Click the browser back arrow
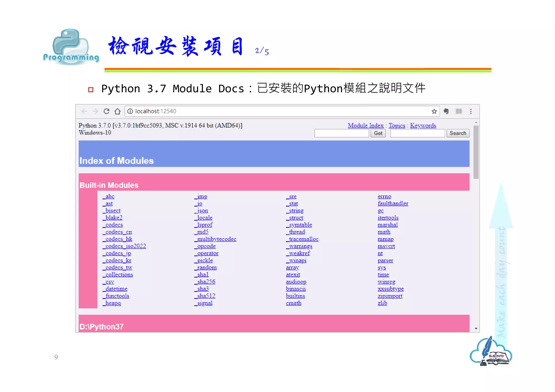The width and height of the screenshot is (555, 392). pyautogui.click(x=84, y=111)
